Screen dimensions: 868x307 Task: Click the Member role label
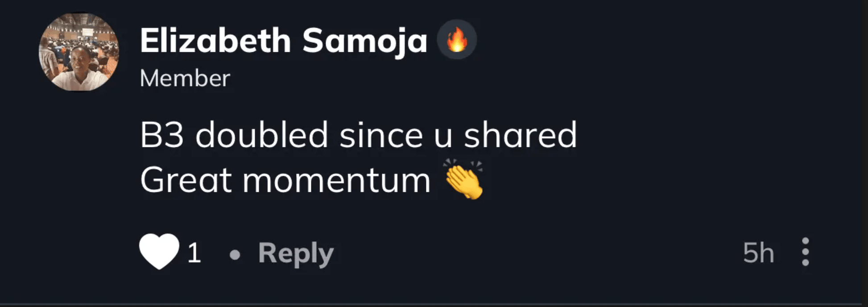[x=185, y=79]
